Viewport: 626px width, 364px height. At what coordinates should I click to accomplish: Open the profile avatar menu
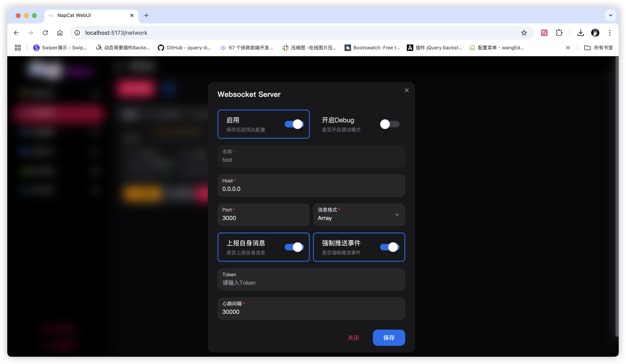595,33
